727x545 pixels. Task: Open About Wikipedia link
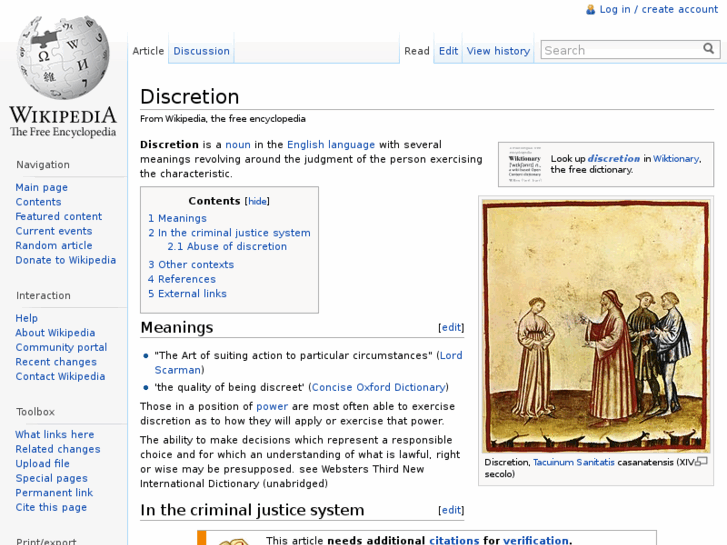click(x=55, y=333)
